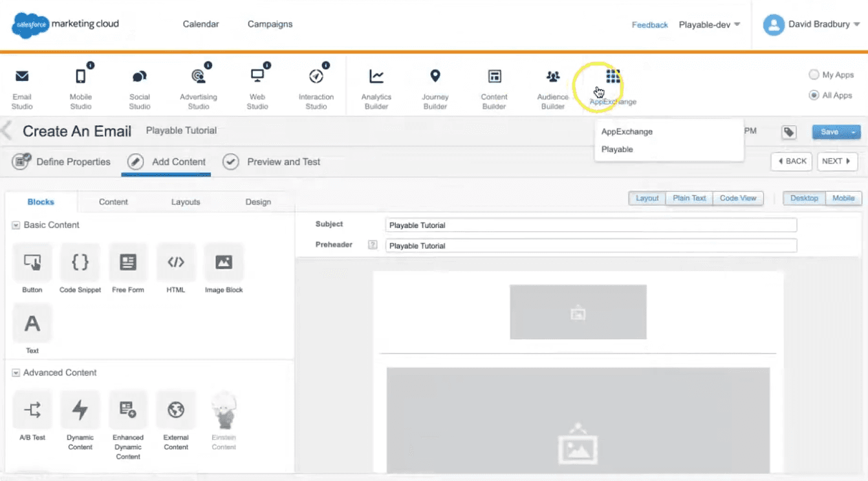The width and height of the screenshot is (868, 481).
Task: Click the BACK button
Action: click(x=791, y=161)
